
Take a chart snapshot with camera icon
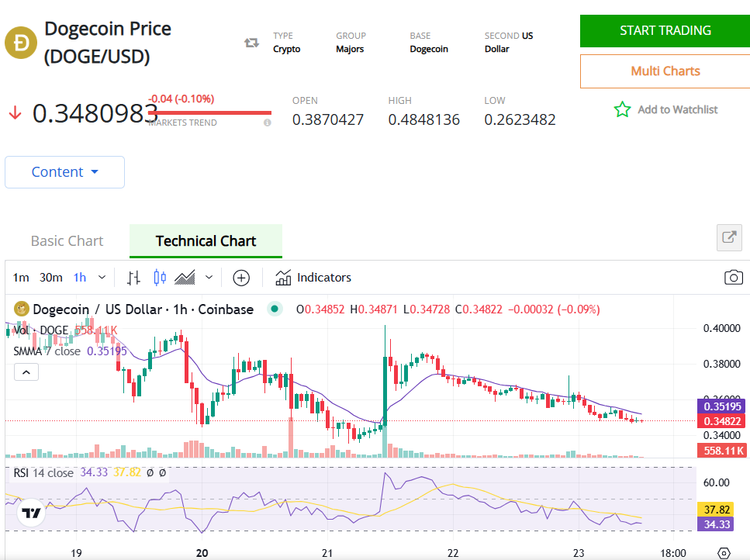[733, 278]
